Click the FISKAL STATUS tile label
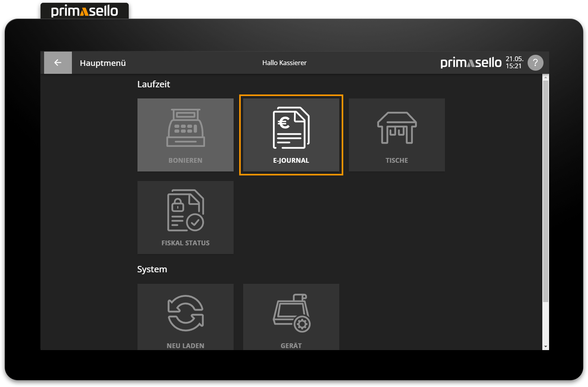 186,243
